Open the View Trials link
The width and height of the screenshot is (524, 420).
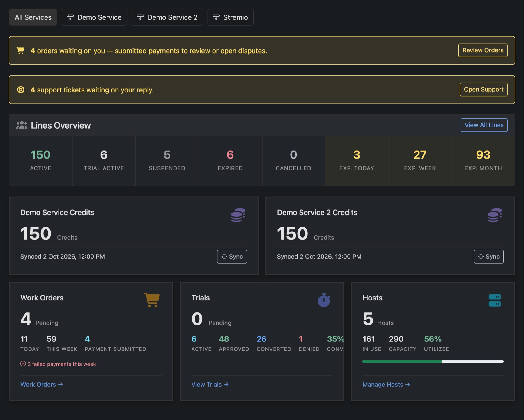pos(210,384)
